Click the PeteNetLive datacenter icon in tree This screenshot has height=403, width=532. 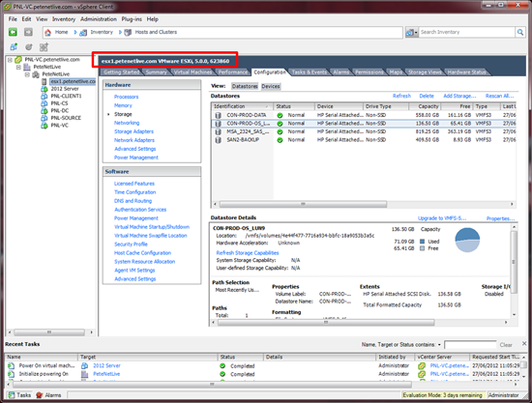27,67
